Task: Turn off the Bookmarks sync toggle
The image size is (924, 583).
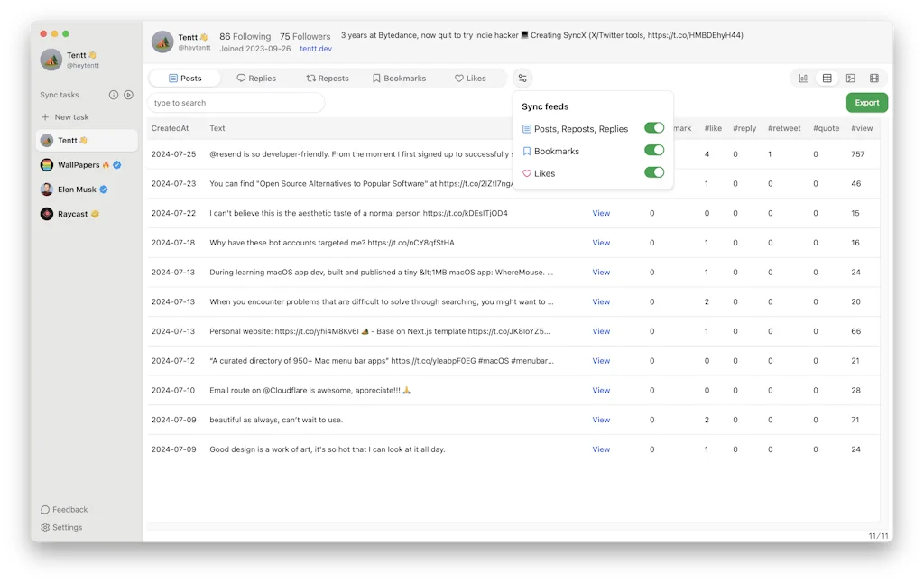Action: 654,151
